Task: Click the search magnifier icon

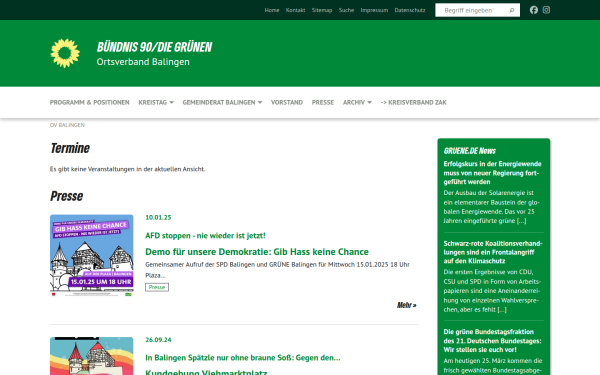Action: 512,10
